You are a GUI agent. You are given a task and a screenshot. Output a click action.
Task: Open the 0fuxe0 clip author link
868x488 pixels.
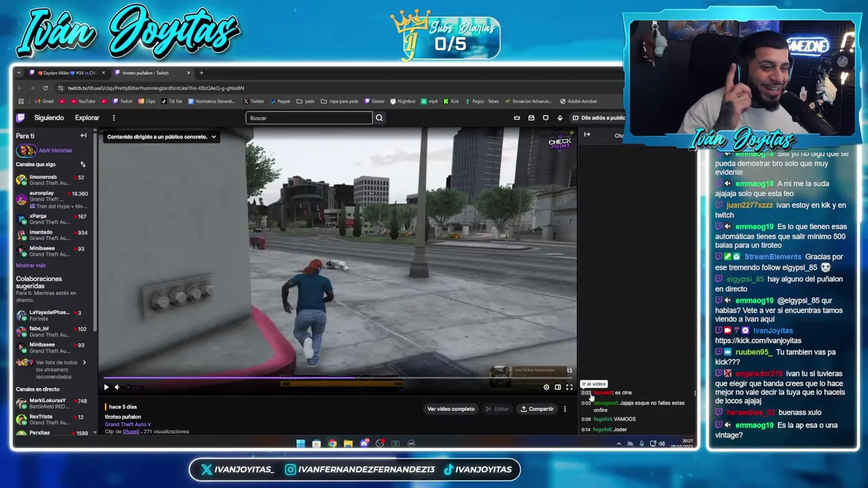tap(131, 432)
